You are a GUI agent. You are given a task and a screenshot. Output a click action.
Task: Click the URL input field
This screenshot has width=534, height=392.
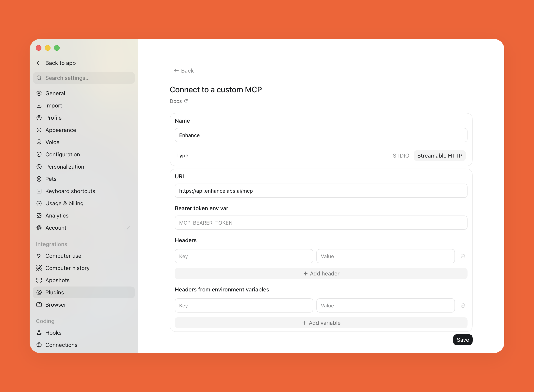(321, 191)
